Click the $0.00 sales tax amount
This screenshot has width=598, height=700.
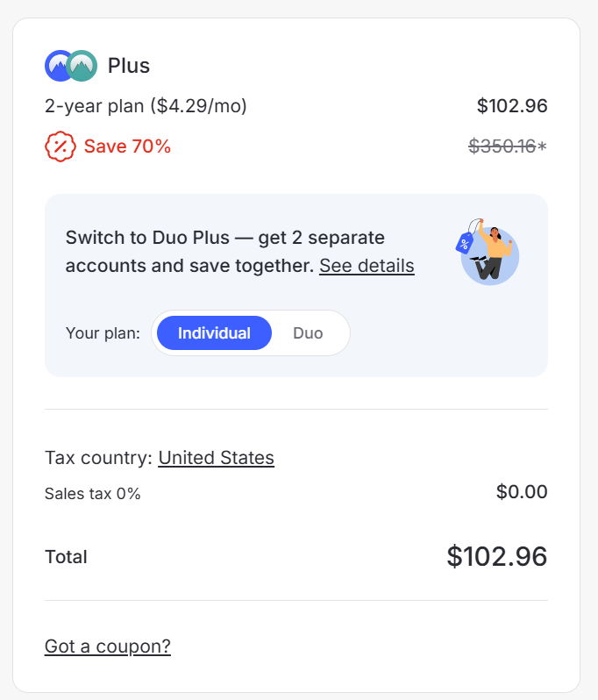pos(522,492)
